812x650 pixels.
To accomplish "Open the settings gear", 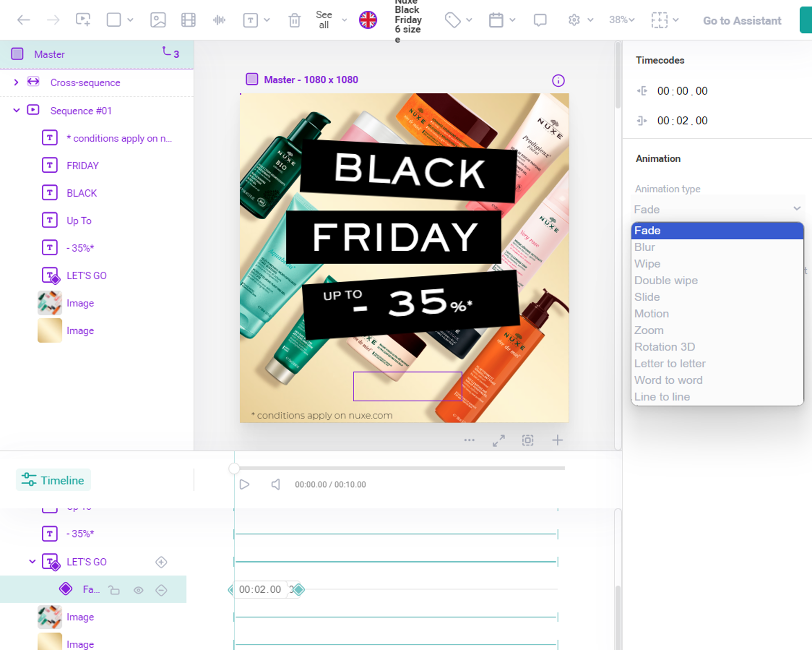I will click(x=574, y=20).
